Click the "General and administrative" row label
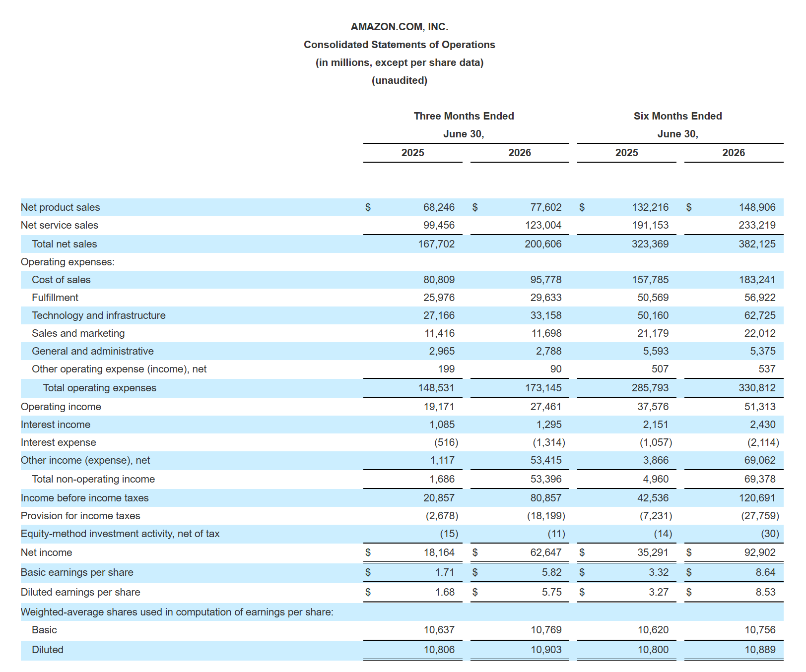Viewport: 806px width, 672px height. (x=93, y=351)
